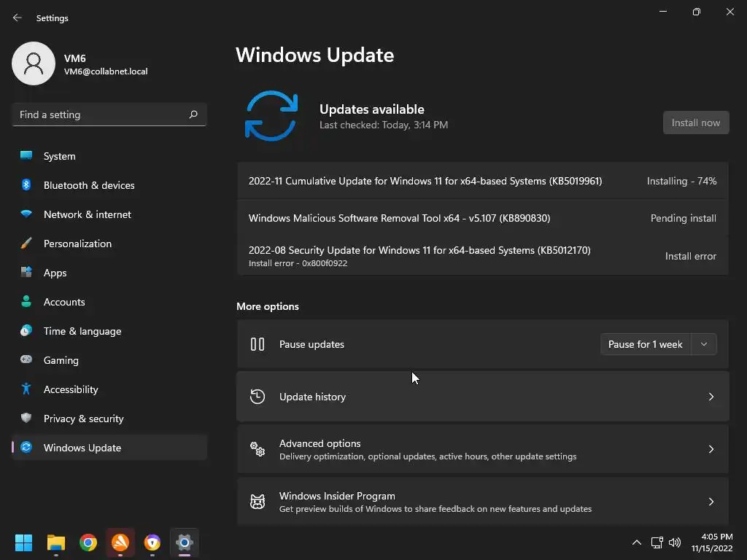Click the Personalization paintbrush icon

(x=26, y=244)
